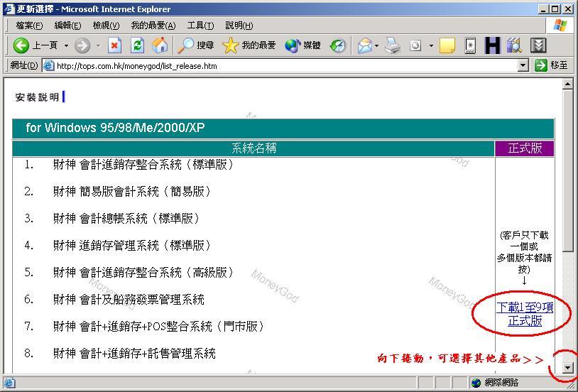Click the 網址(D) address label
This screenshot has height=392, width=578.
coord(23,65)
